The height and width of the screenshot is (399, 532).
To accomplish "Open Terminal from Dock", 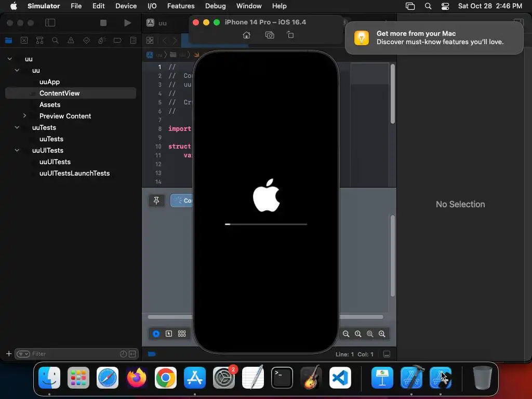I will (x=282, y=378).
